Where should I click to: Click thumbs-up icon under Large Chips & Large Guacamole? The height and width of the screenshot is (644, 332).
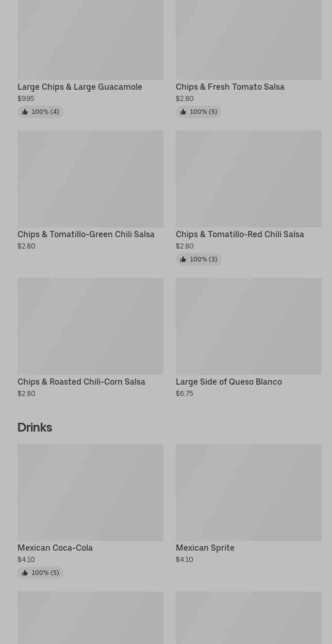tap(25, 112)
